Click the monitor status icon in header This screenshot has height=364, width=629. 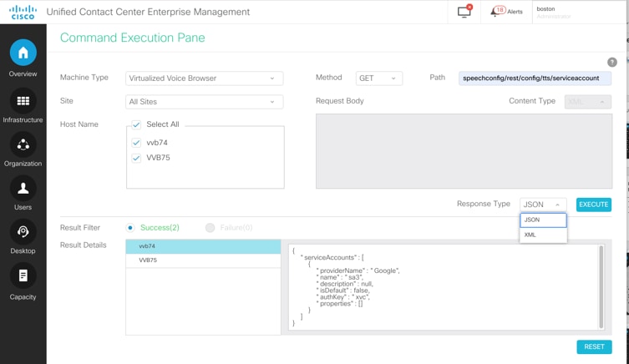(x=464, y=12)
